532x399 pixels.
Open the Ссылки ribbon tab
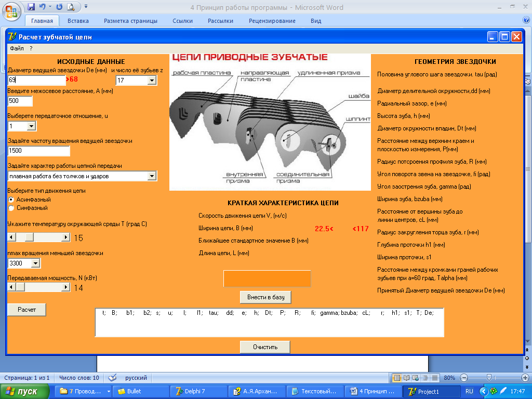pyautogui.click(x=182, y=21)
